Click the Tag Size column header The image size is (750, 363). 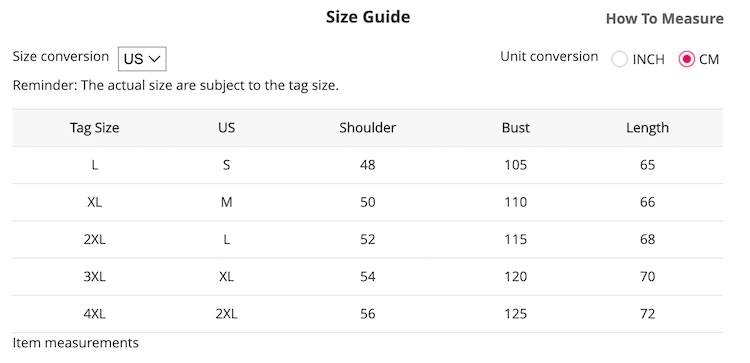pos(94,128)
